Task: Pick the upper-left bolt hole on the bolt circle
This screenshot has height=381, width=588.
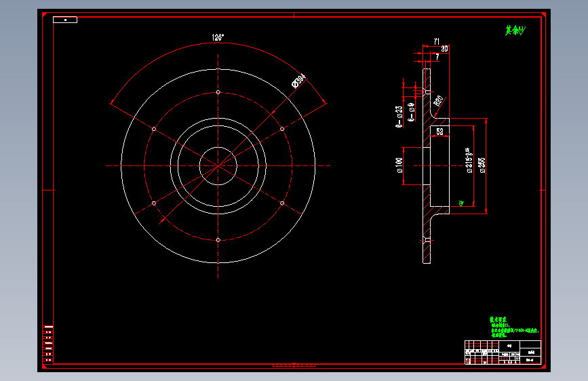Action: coord(154,129)
